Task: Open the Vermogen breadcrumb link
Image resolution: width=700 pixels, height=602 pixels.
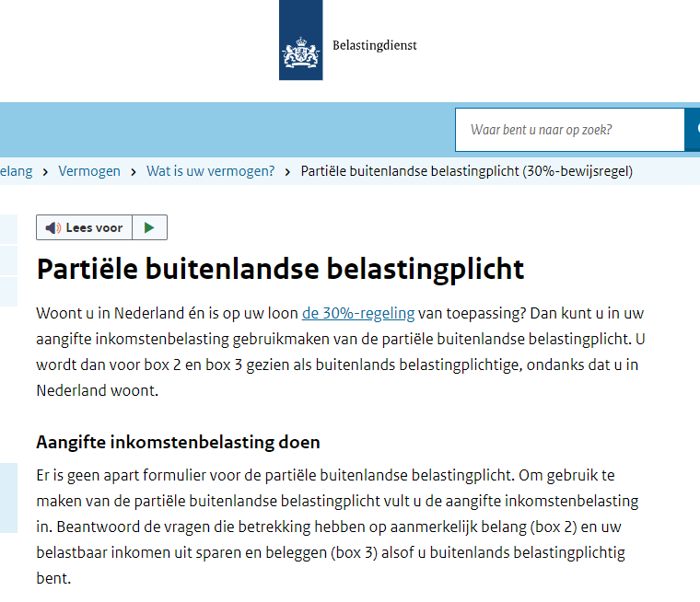Action: [x=89, y=171]
